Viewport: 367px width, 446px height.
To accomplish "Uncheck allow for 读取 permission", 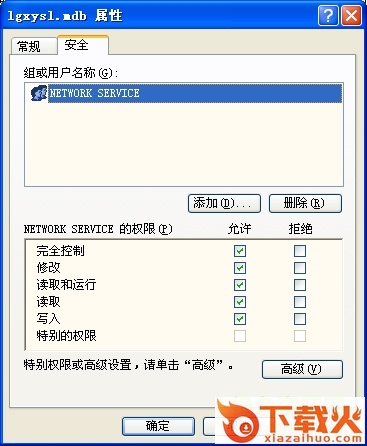I will 240,302.
